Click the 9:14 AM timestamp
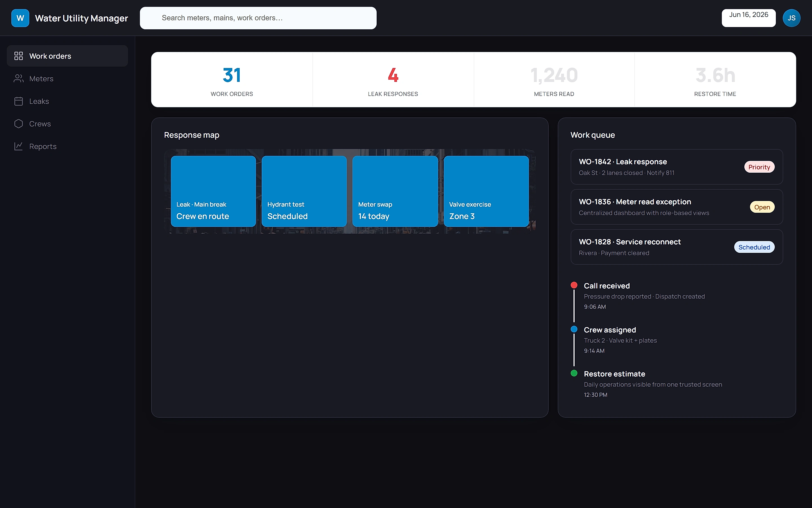812x508 pixels. tap(594, 351)
